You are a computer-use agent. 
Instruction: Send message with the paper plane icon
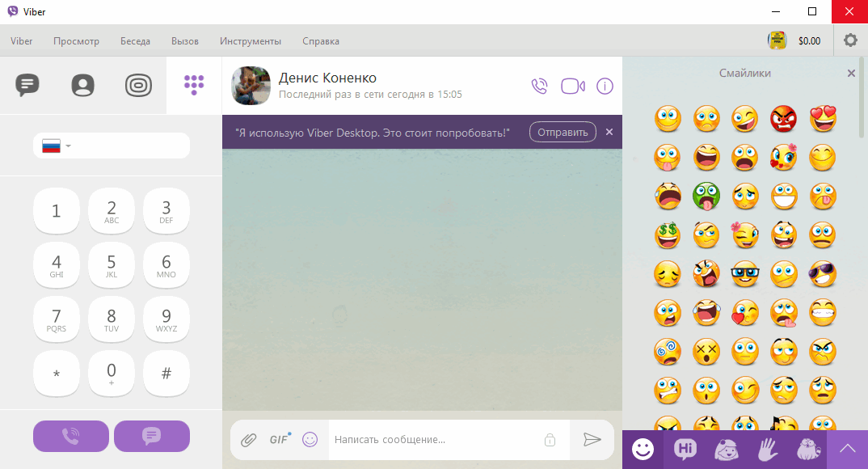592,440
